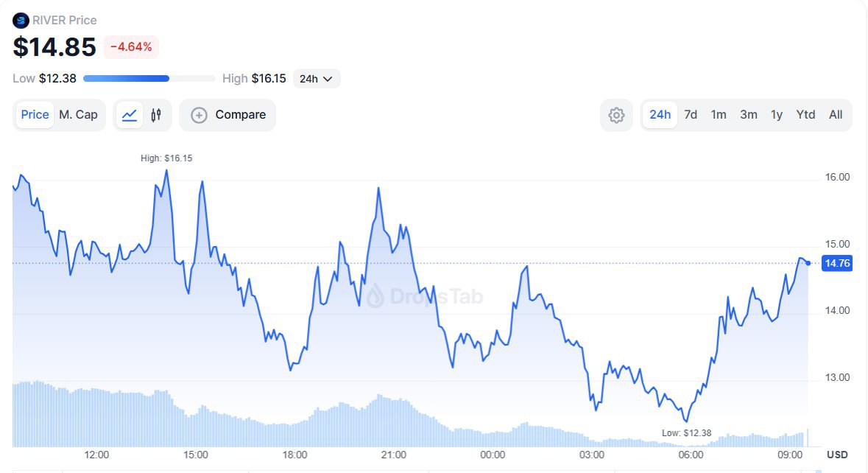Click the 14.76 current price label
The width and height of the screenshot is (868, 473).
(x=837, y=263)
